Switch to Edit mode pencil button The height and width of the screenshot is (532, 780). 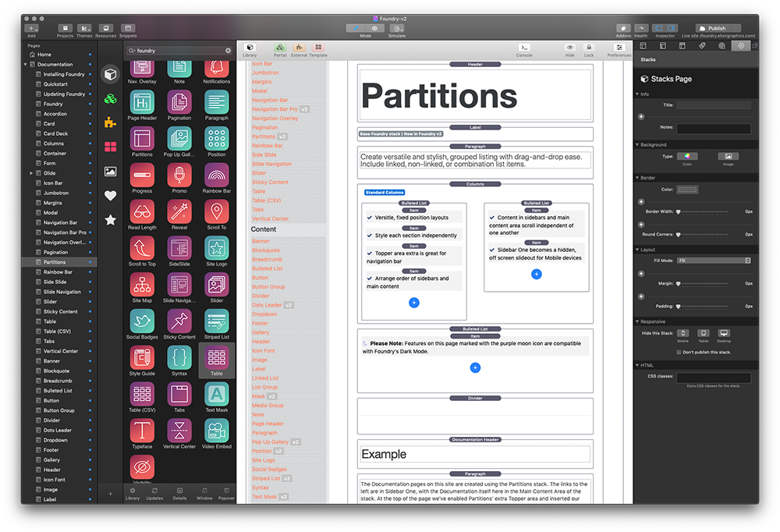pyautogui.click(x=356, y=28)
